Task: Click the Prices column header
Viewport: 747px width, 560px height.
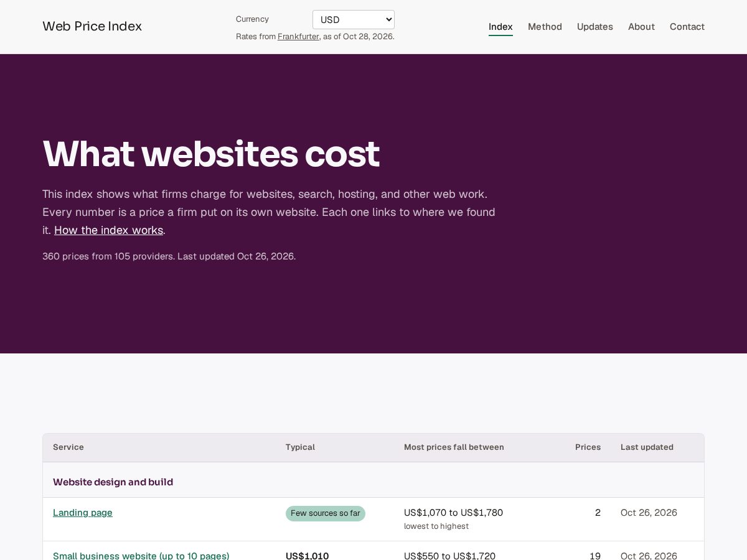Action: coord(588,447)
